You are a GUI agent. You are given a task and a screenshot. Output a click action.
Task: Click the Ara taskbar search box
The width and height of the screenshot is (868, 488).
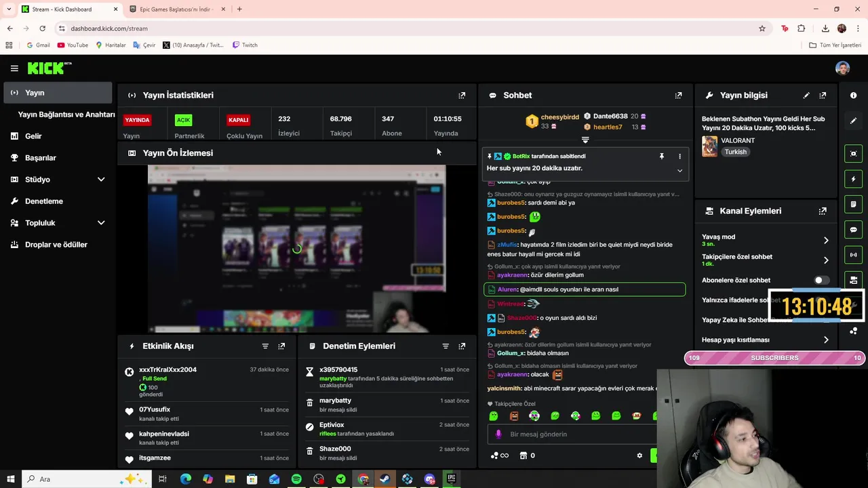87,479
